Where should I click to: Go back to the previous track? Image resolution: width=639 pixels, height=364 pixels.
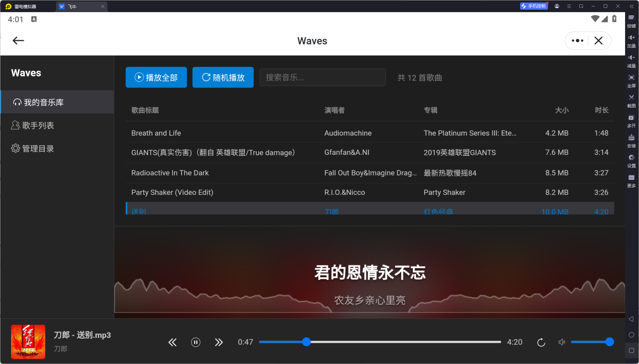point(172,342)
